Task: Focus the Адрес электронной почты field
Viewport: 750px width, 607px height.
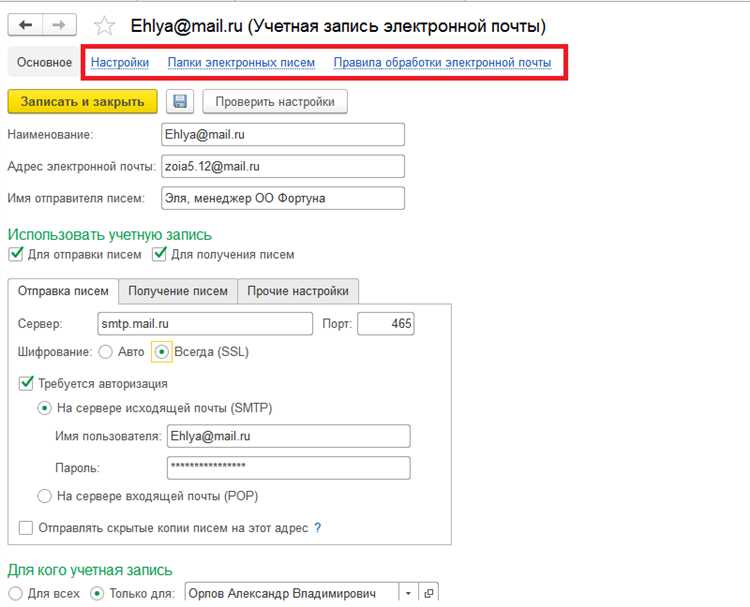Action: click(x=283, y=166)
